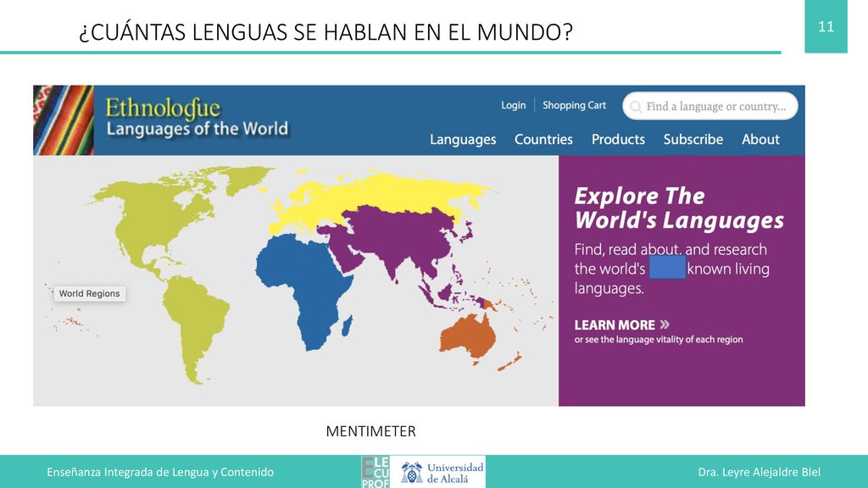Click the double chevron beside LEARN MORE
The width and height of the screenshot is (868, 488).
[x=665, y=324]
